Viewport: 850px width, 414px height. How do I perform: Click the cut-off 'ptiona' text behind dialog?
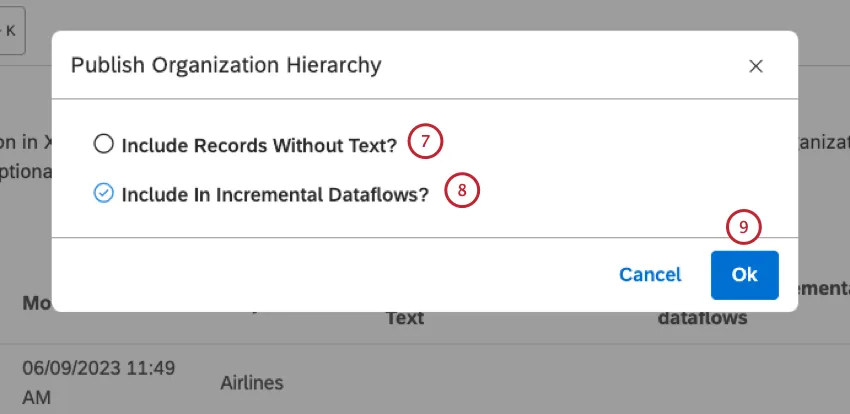click(x=25, y=171)
